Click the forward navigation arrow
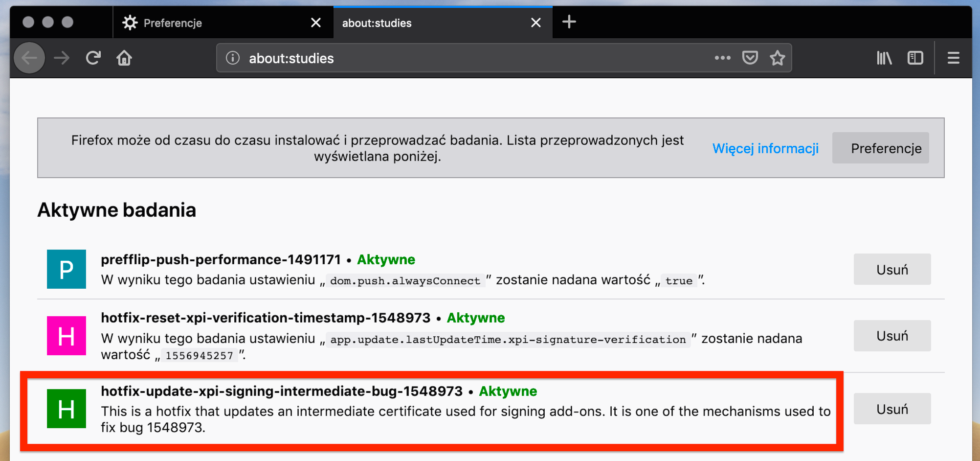 pyautogui.click(x=62, y=58)
